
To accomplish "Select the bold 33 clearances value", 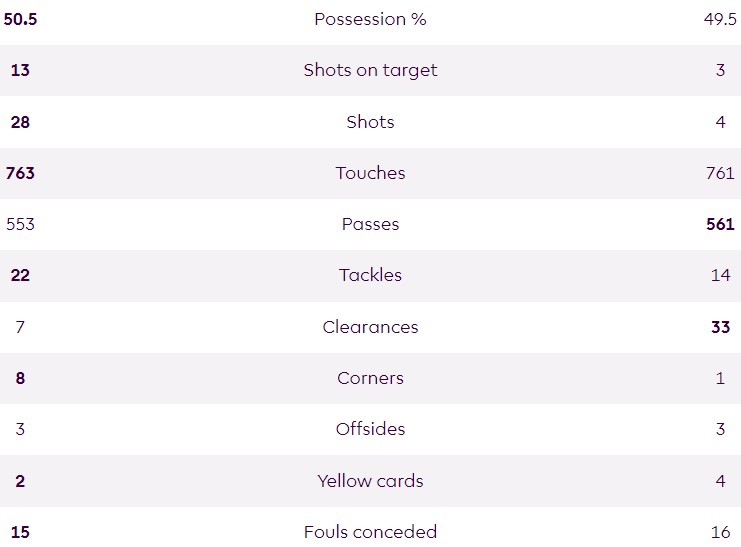I will coord(720,327).
